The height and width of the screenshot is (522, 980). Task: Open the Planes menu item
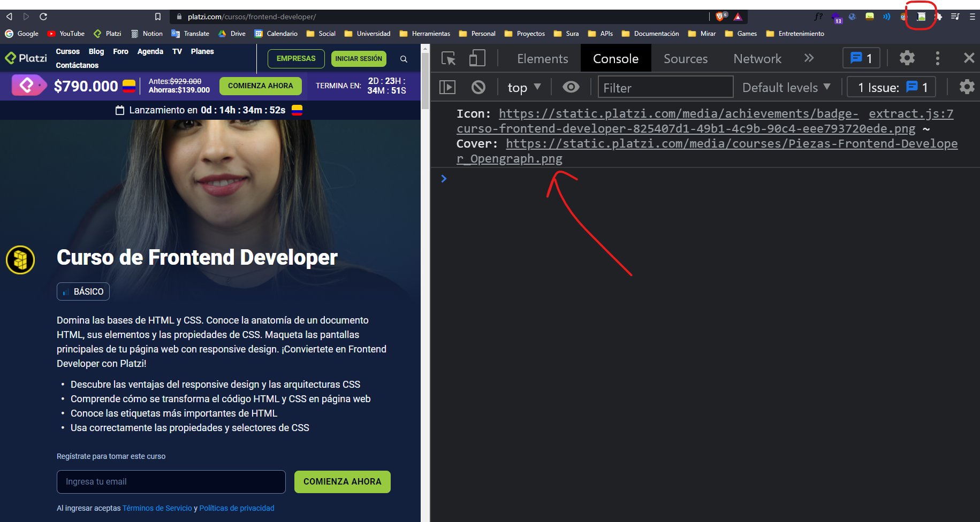tap(202, 51)
